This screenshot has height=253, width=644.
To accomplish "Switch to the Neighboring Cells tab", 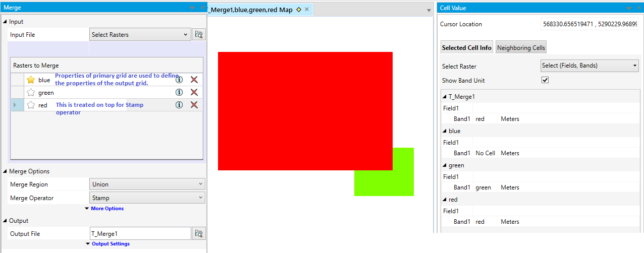I will [521, 48].
